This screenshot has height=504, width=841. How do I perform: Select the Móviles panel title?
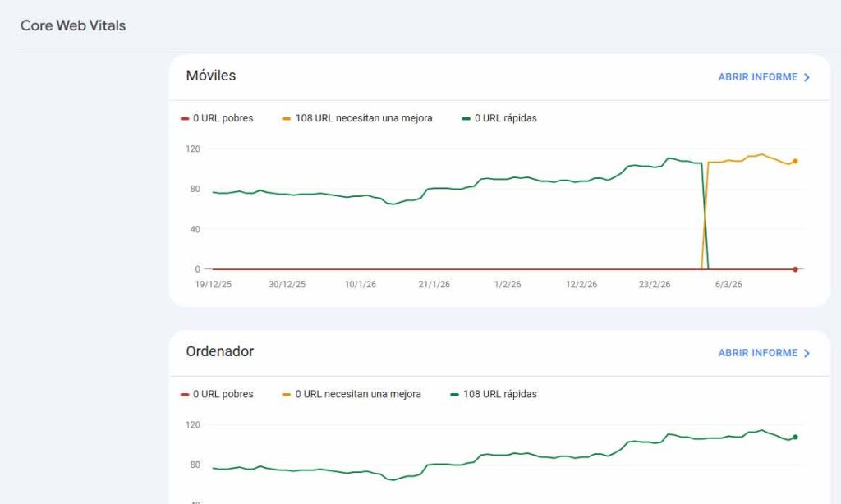coord(211,76)
